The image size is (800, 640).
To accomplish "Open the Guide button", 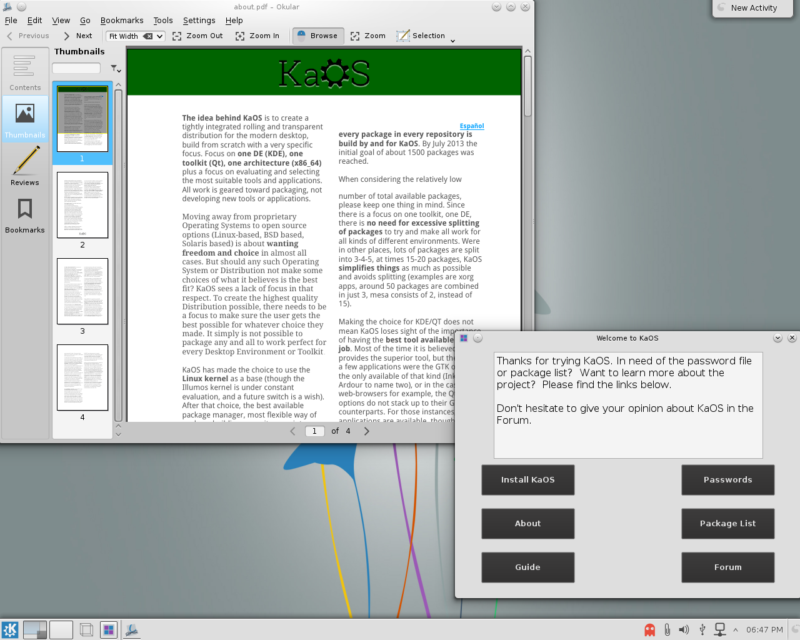I will point(528,567).
